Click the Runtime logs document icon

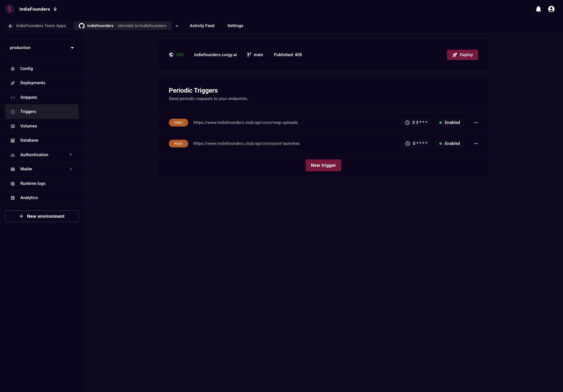(13, 184)
